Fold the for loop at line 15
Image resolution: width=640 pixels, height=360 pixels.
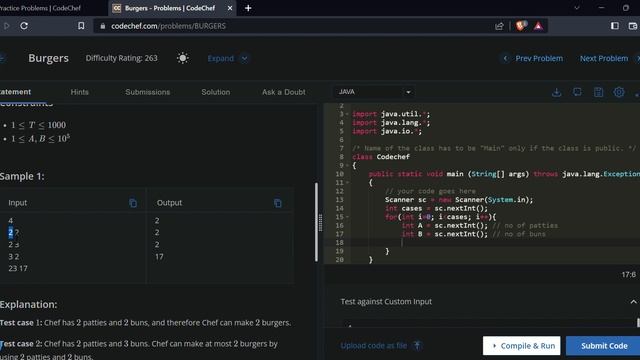347,217
